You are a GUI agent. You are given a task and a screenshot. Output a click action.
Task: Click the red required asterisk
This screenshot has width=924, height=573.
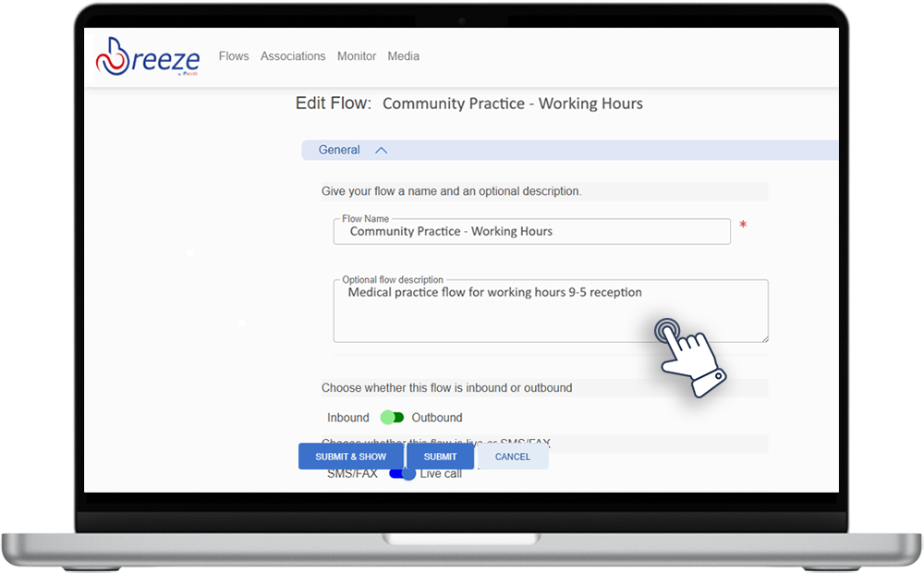point(743,226)
